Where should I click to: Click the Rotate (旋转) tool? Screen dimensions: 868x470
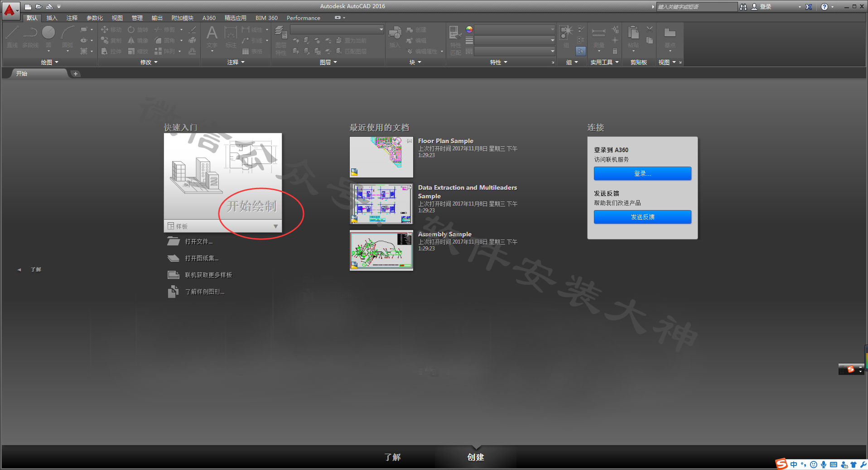tap(138, 30)
